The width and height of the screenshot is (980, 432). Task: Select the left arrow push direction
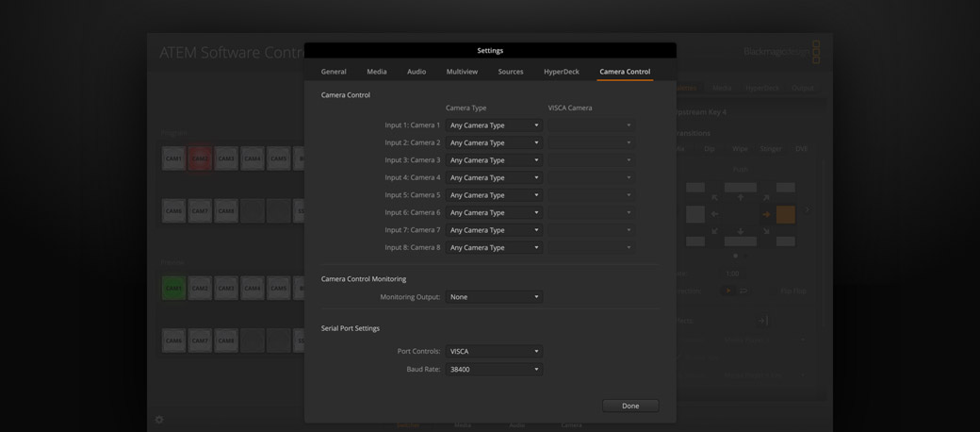[715, 214]
